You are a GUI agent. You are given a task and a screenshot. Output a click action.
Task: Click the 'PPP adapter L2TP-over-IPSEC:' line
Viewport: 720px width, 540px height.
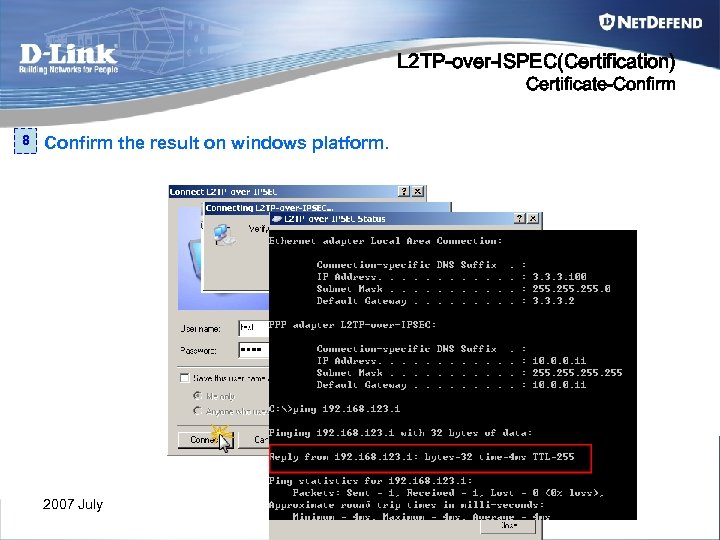pos(353,325)
